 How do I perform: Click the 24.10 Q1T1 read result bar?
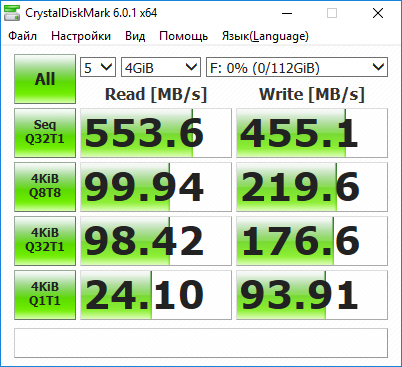pyautogui.click(x=156, y=295)
